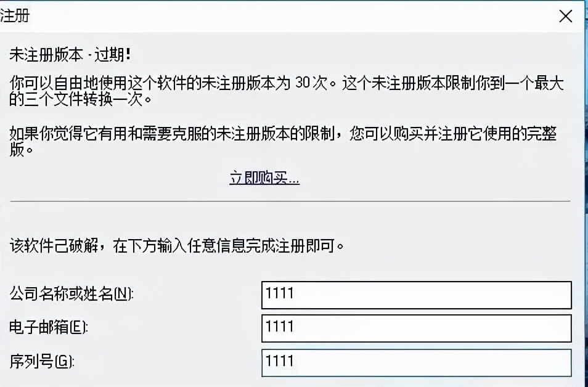Click the 公司名称或姓名(N) label
The height and width of the screenshot is (387, 588).
(x=68, y=295)
